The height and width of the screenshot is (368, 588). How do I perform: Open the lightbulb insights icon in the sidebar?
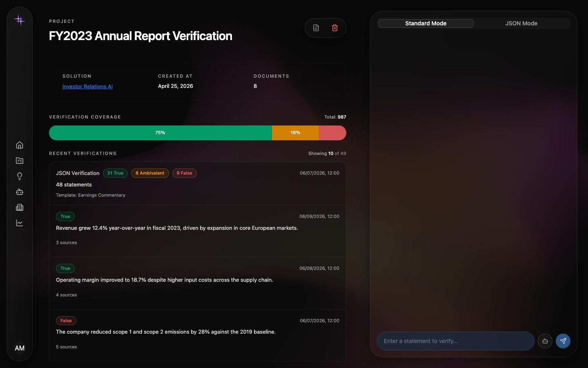(20, 176)
